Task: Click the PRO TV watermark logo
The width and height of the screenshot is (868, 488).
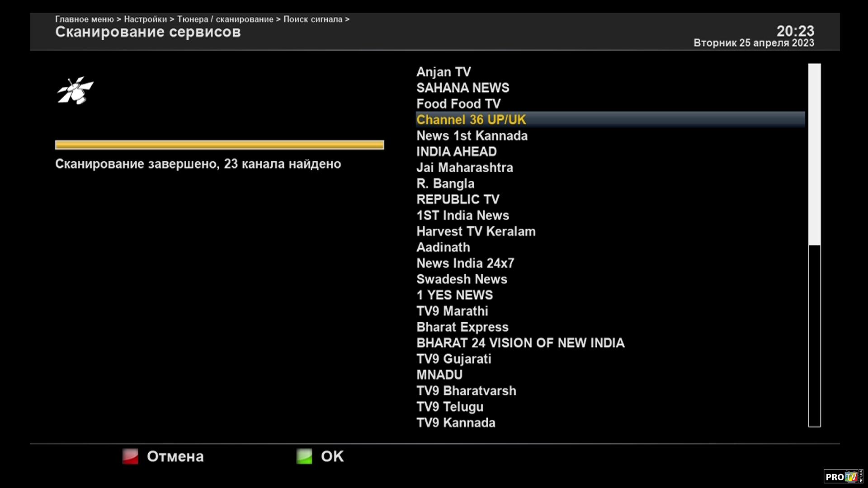Action: click(x=843, y=476)
